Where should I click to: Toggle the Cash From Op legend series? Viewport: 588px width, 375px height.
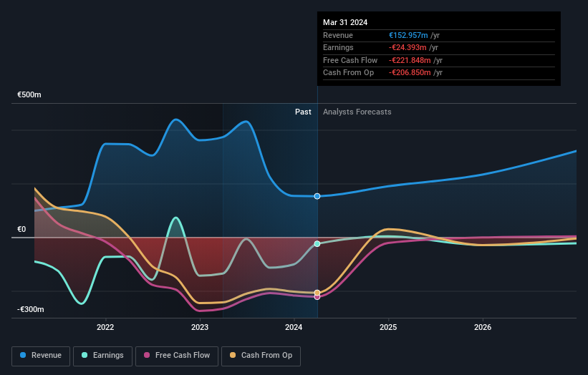point(261,356)
